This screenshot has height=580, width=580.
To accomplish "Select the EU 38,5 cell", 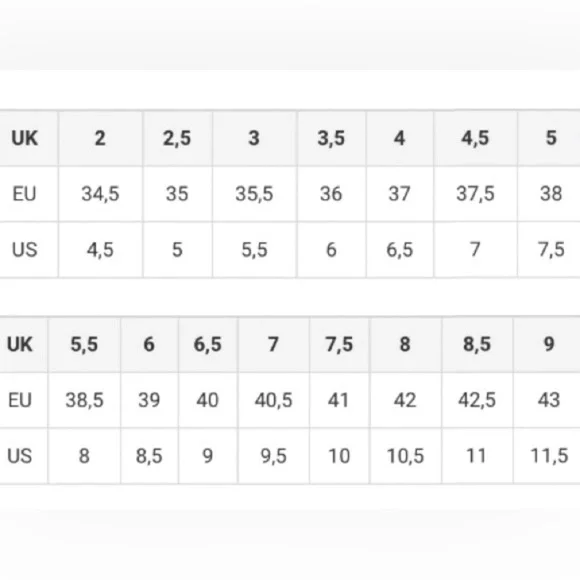I will point(84,400).
